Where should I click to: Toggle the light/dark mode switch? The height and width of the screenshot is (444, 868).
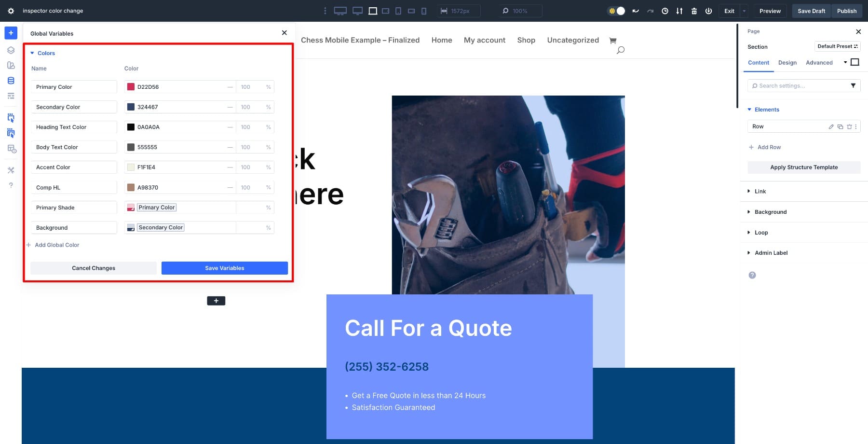click(x=616, y=11)
